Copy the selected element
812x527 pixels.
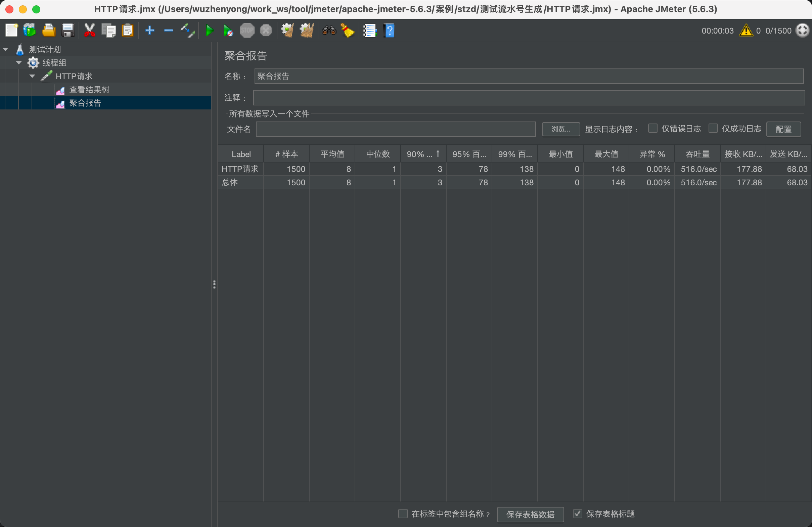coord(109,30)
